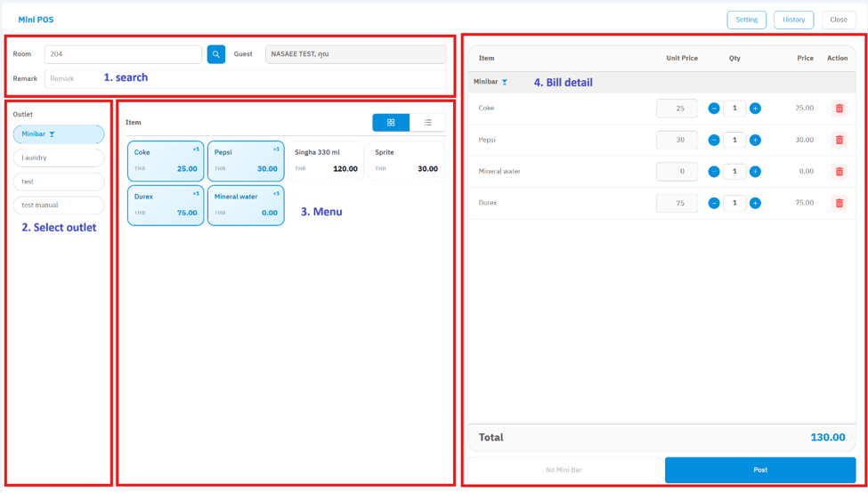The width and height of the screenshot is (868, 493).
Task: Decrease Pepsi quantity with minus button
Action: 714,140
